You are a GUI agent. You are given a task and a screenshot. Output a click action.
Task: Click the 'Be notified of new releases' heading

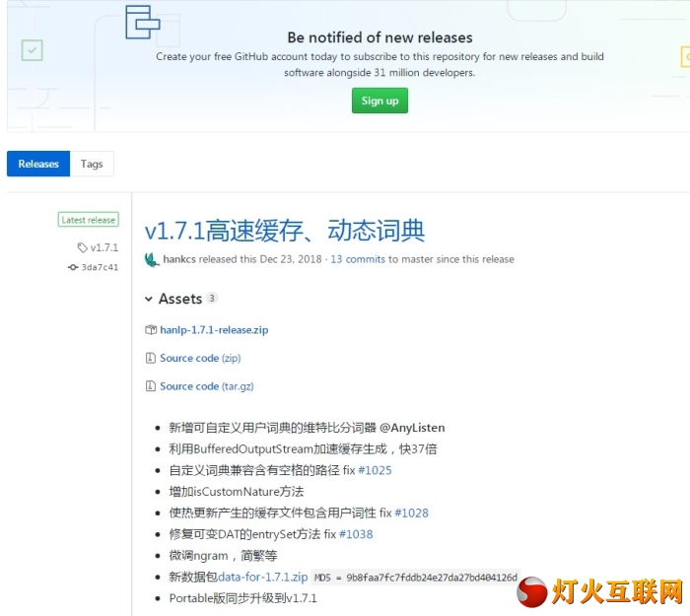tap(379, 37)
